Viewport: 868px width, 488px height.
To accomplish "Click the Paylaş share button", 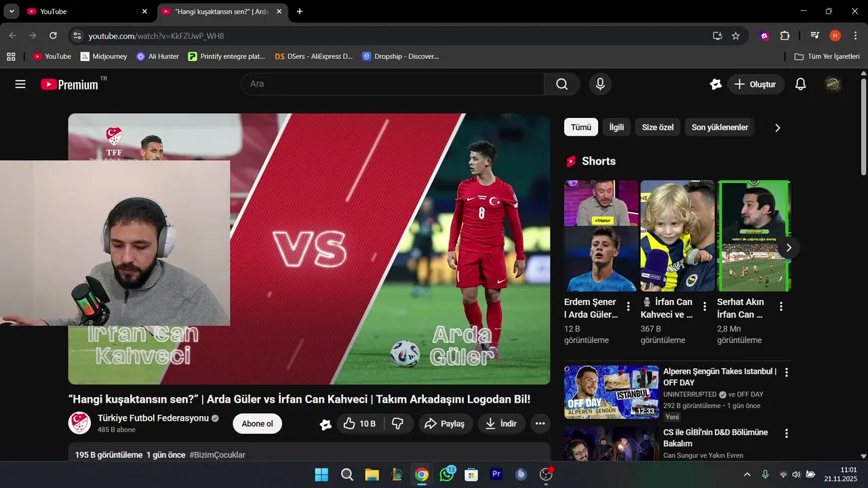I will 445,424.
